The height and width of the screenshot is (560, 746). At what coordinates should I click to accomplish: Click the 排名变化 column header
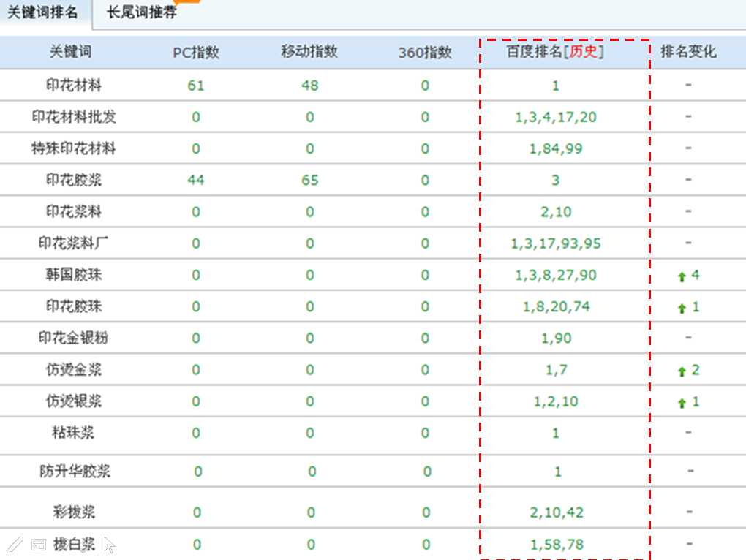[x=688, y=52]
